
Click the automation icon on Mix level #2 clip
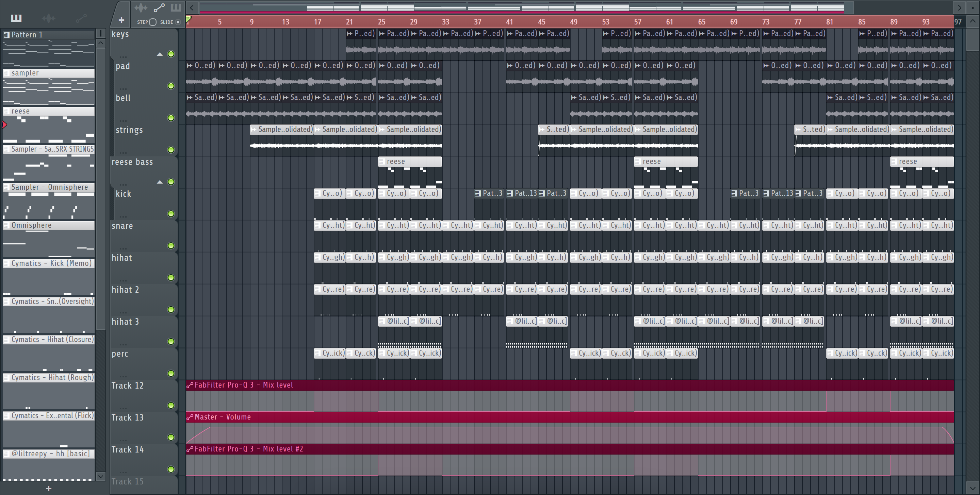point(190,449)
